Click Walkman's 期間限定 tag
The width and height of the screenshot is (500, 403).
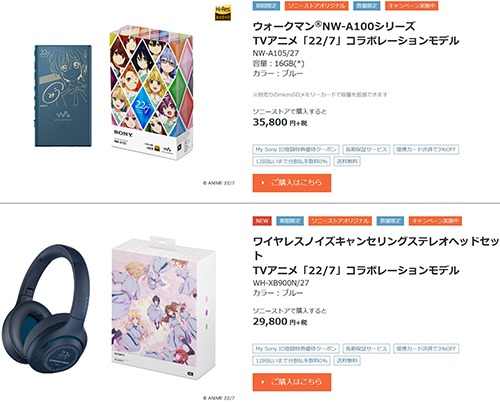266,6
